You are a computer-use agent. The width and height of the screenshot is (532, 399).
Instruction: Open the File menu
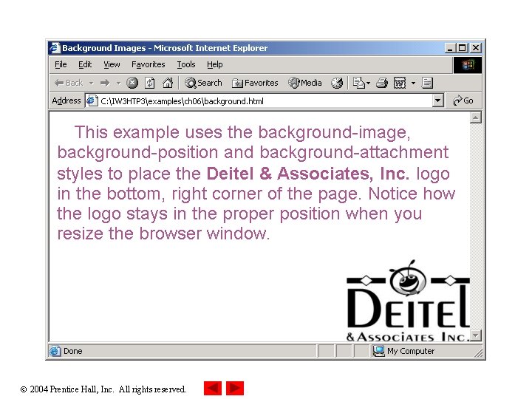(61, 64)
